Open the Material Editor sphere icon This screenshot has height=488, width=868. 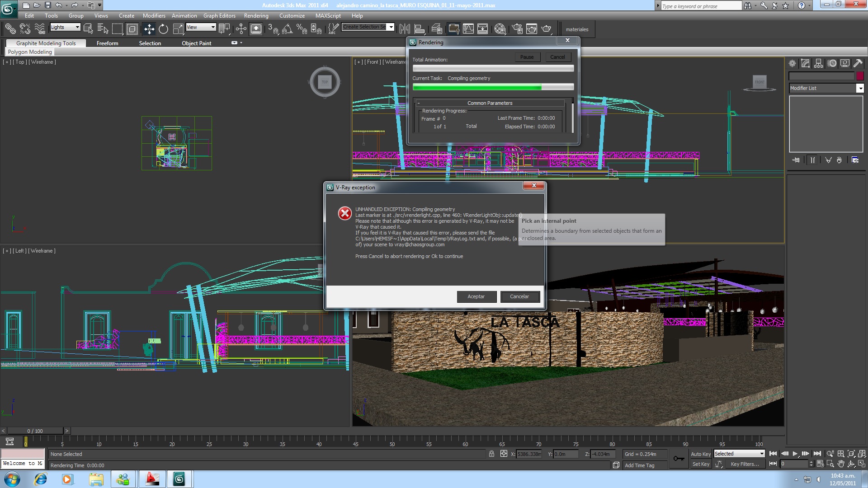500,29
